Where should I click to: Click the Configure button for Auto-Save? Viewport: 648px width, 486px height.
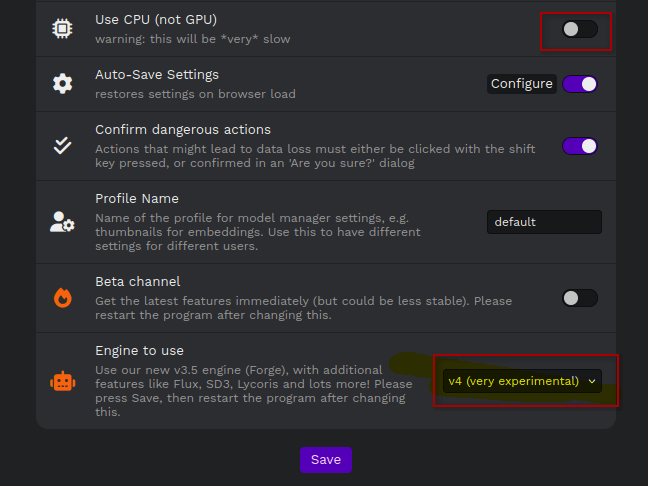[x=522, y=84]
